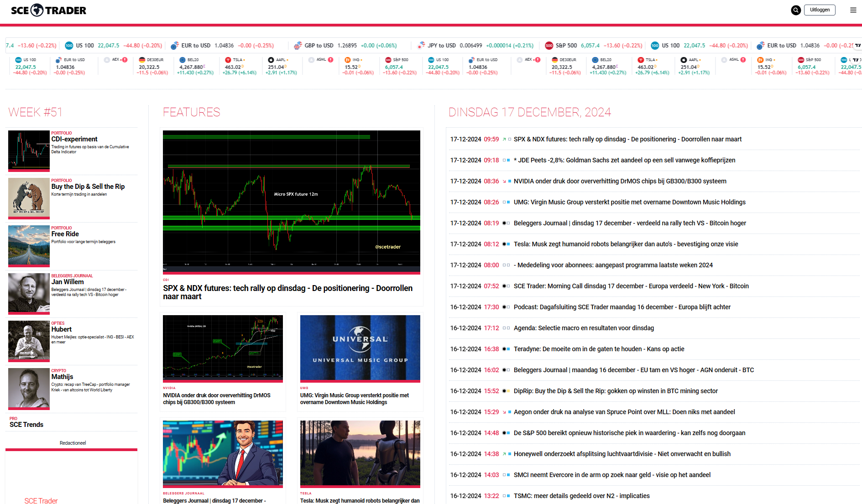Open the search via magnifier icon
This screenshot has height=504, width=862.
pyautogui.click(x=796, y=10)
